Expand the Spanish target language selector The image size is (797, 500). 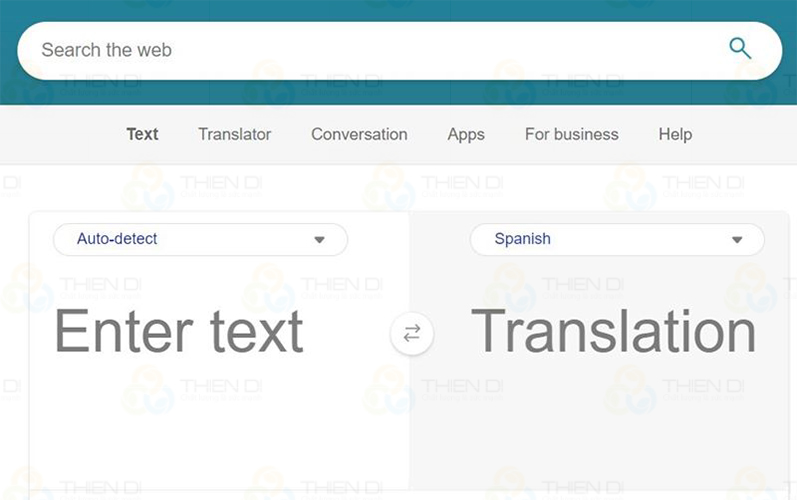pyautogui.click(x=616, y=240)
